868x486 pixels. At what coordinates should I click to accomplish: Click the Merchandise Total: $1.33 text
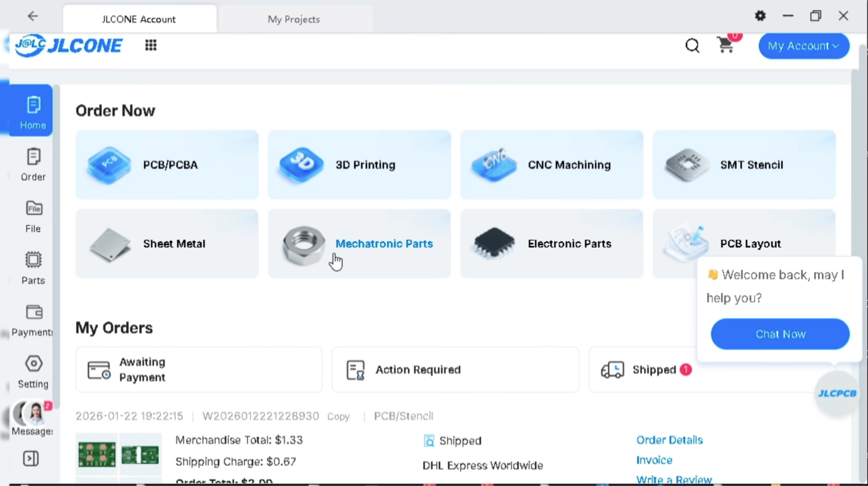[x=239, y=440]
